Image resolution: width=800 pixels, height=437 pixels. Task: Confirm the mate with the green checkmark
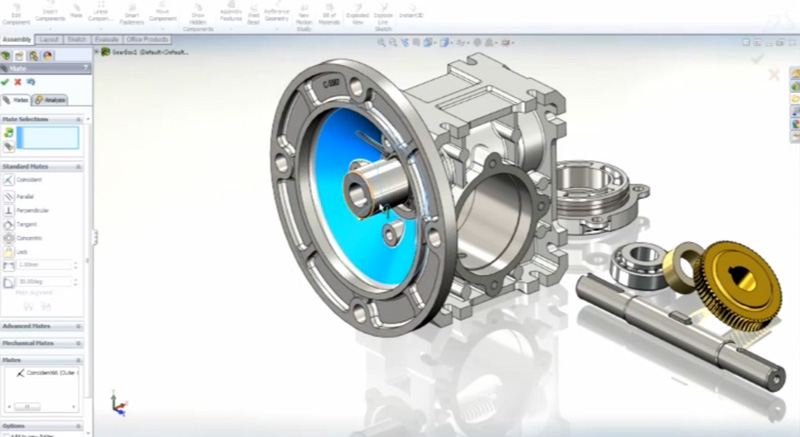click(5, 82)
